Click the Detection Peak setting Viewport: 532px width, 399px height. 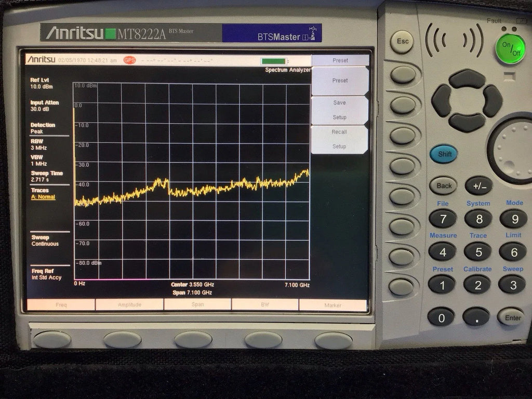(43, 128)
